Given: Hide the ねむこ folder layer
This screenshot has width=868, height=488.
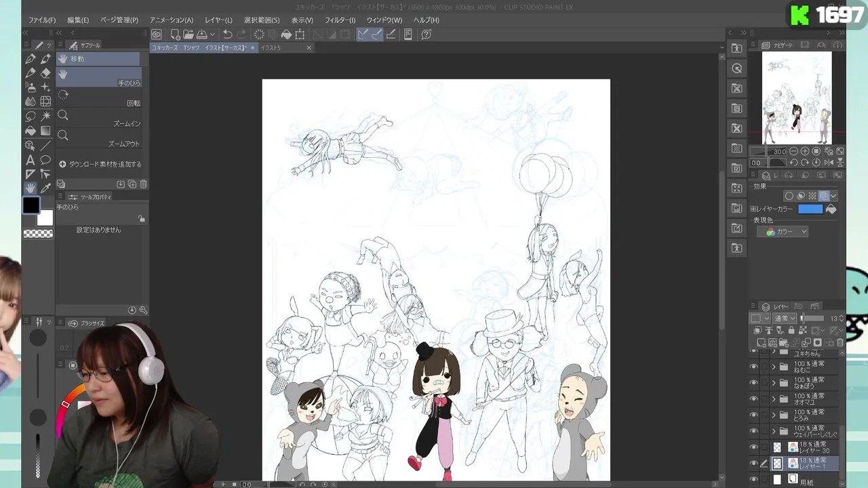Looking at the screenshot, I should 753,367.
